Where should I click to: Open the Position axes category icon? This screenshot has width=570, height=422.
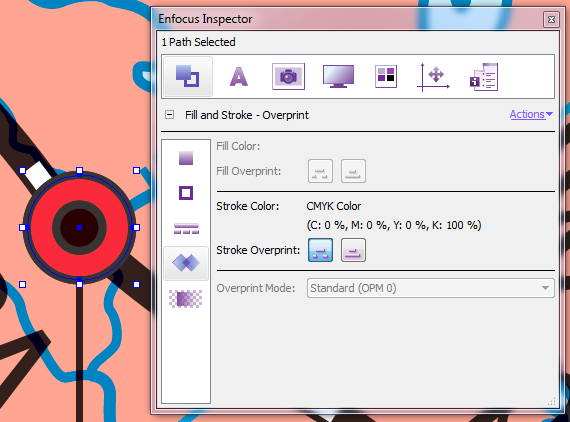click(433, 77)
